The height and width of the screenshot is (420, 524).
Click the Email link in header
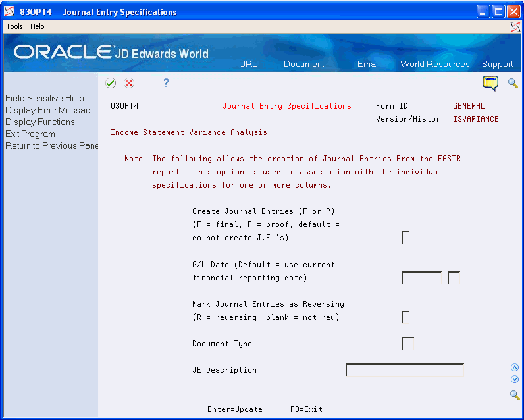pyautogui.click(x=368, y=64)
